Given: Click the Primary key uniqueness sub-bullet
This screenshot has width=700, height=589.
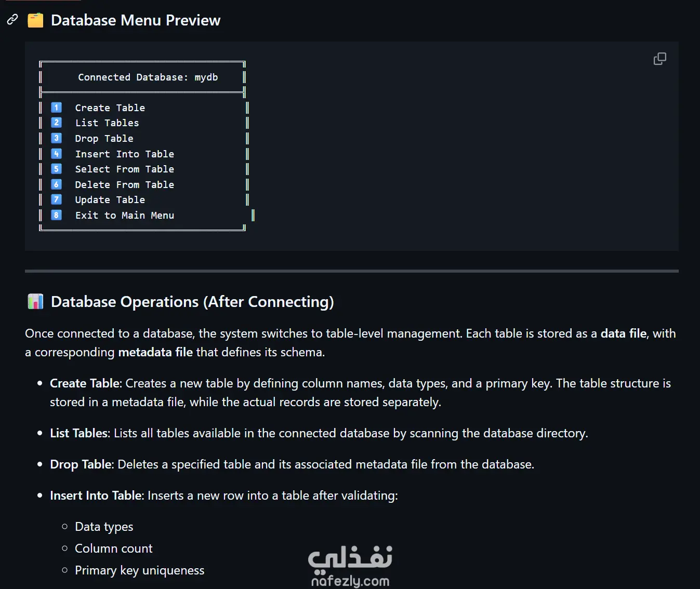Looking at the screenshot, I should point(140,570).
